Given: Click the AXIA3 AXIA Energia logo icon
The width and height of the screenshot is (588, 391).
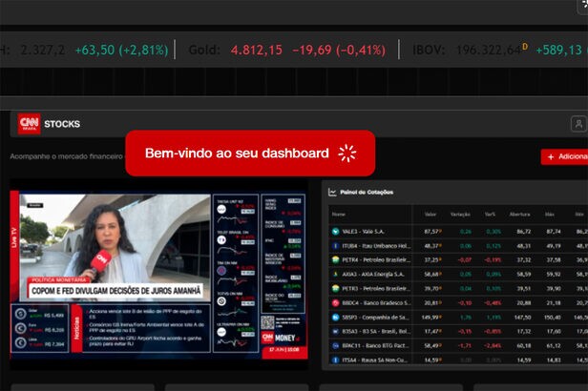Looking at the screenshot, I should coord(336,274).
